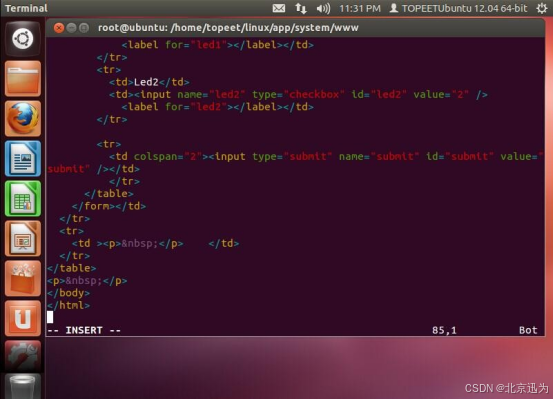553x400 pixels.
Task: Open the Trash in the dock
Action: [x=23, y=387]
